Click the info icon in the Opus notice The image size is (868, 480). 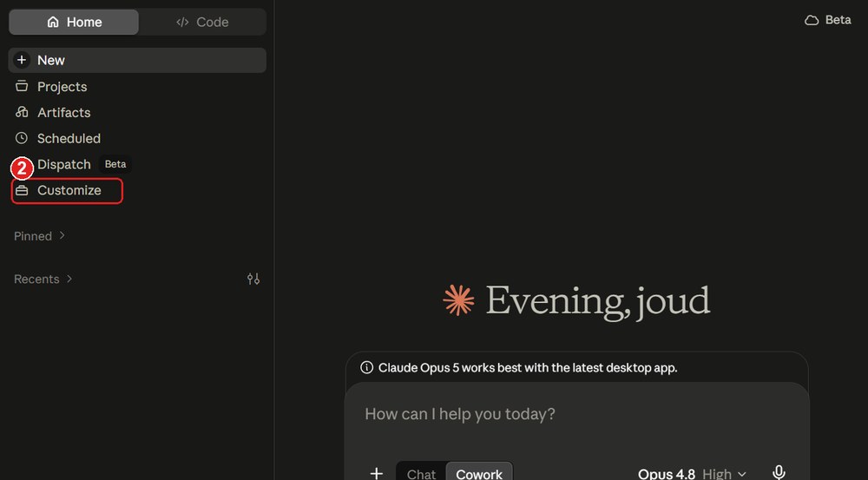(366, 368)
